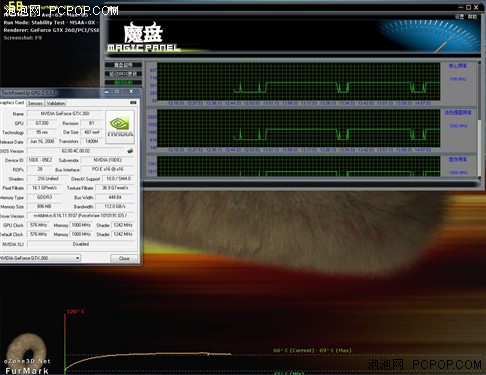Click the NVIDIA logo in GPU-Z
The height and width of the screenshot is (375, 486).
(x=120, y=127)
